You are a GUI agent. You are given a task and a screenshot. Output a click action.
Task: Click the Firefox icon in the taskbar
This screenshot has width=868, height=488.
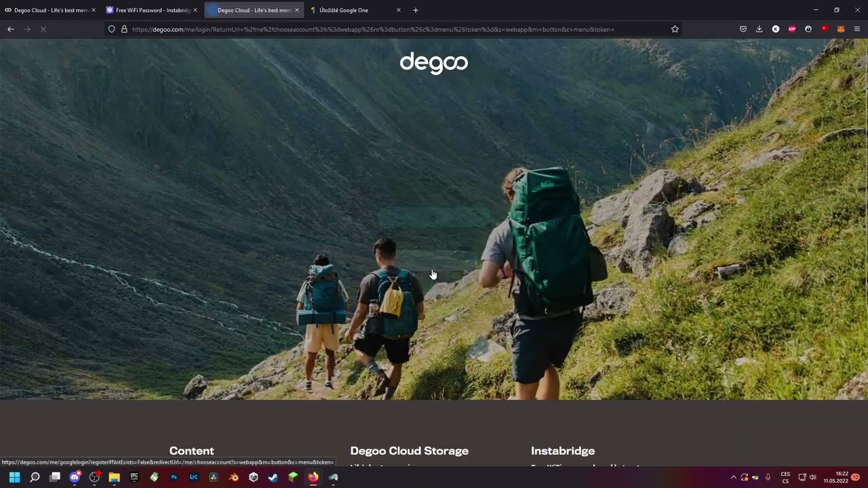[313, 477]
